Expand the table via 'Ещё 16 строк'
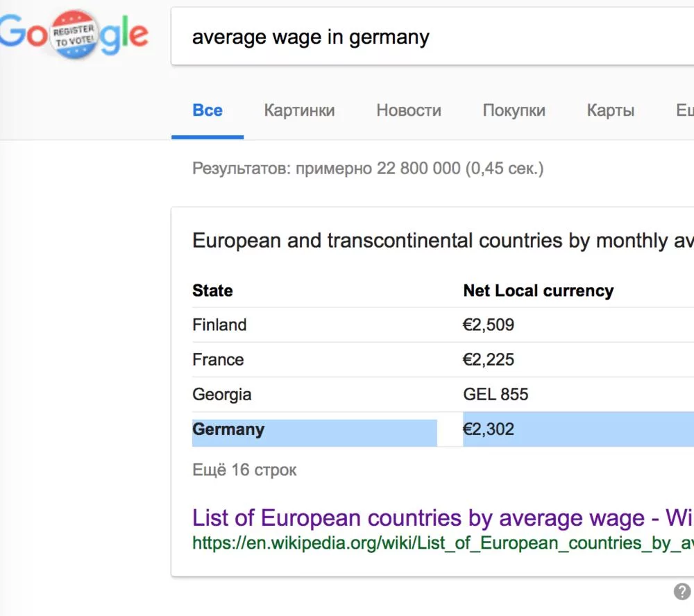694x616 pixels. click(244, 470)
